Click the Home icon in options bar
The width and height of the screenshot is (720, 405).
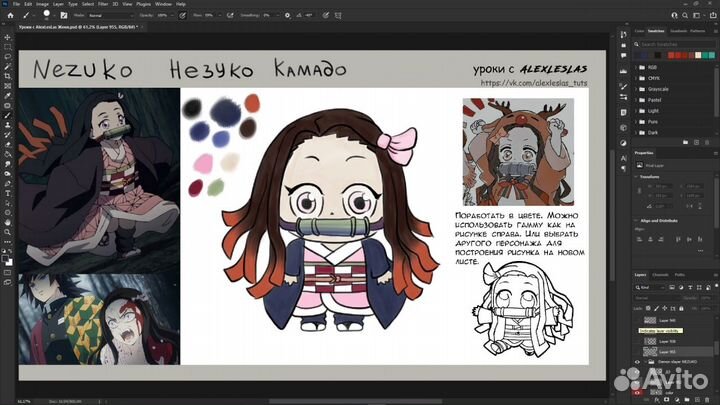[x=10, y=15]
